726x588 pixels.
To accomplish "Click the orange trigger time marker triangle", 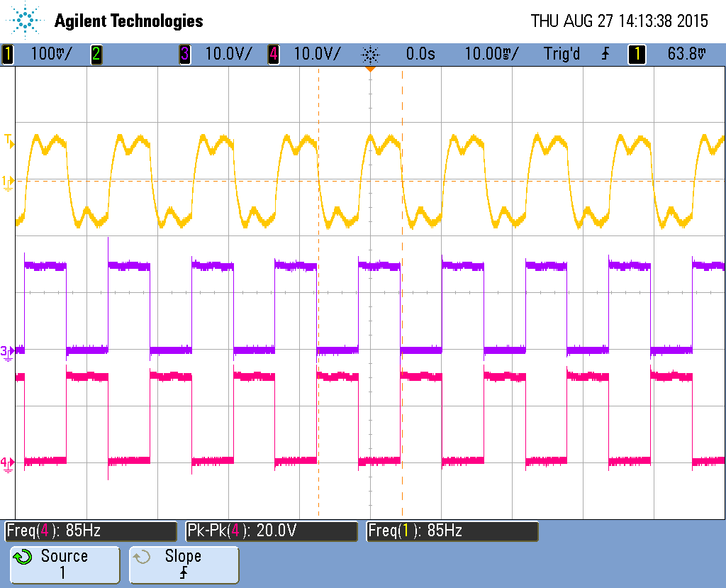I will [x=370, y=69].
